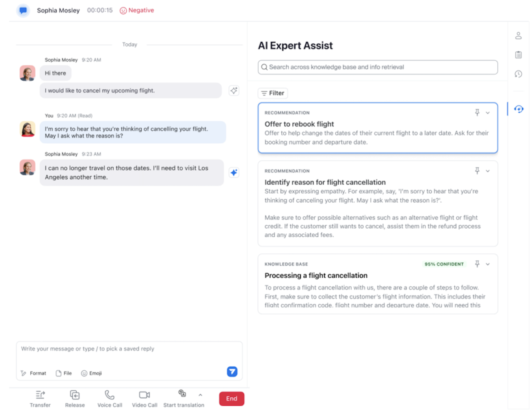Screen dimensions: 532x413
Task: Open the engagement history clock icon
Action: pyautogui.click(x=518, y=74)
